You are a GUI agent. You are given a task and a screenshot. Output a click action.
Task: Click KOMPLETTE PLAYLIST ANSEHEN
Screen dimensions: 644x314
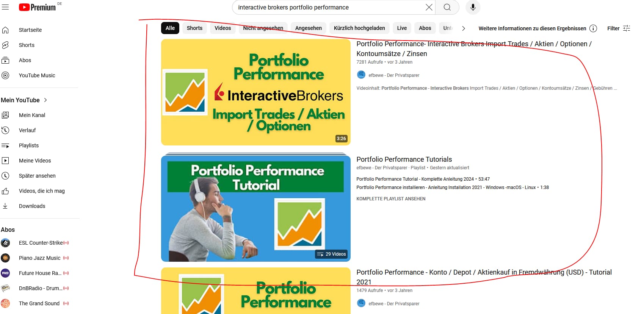pyautogui.click(x=391, y=199)
